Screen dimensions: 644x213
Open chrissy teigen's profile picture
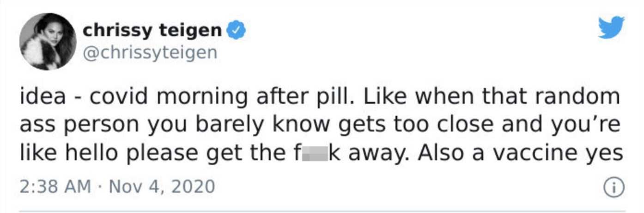tap(48, 41)
